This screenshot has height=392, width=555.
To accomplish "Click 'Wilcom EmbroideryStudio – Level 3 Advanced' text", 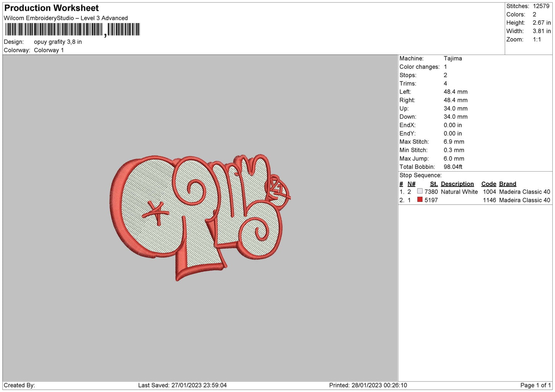I will pos(66,18).
